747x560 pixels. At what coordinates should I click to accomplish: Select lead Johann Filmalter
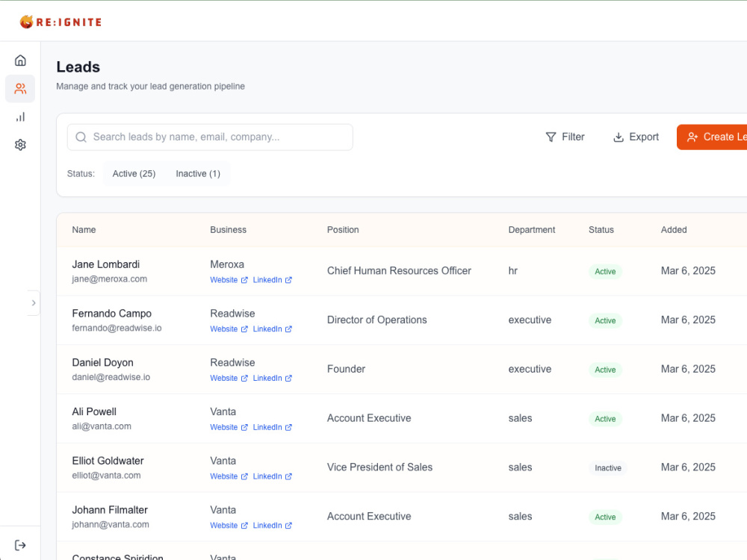click(x=110, y=509)
